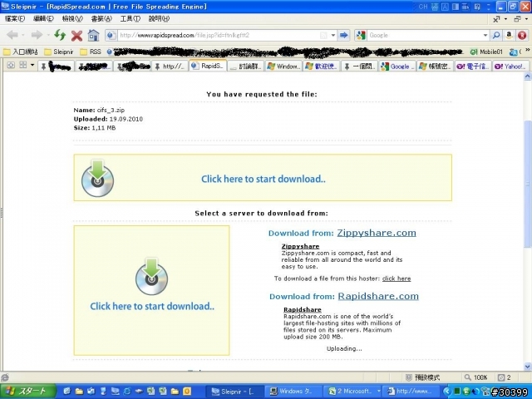Open the 檢視(V) menu
The image size is (532, 399).
[72, 18]
